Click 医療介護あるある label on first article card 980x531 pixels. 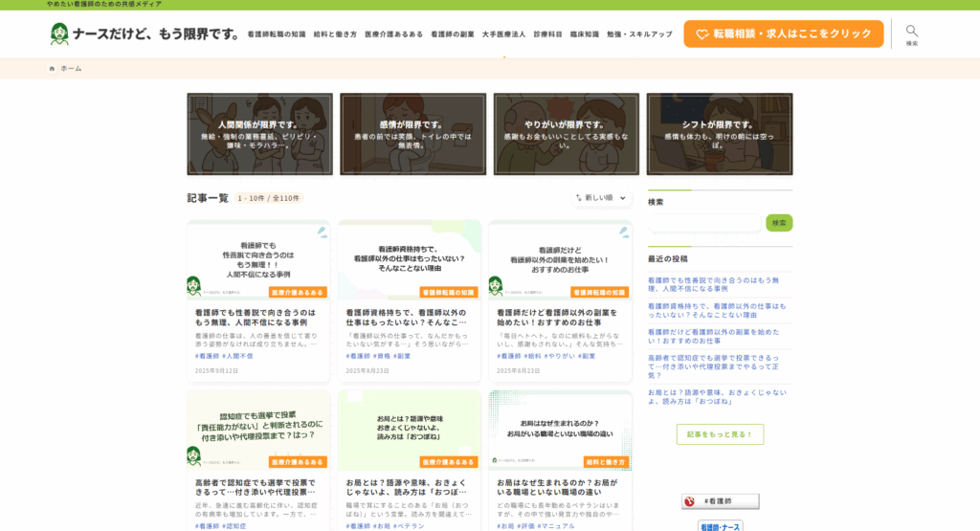click(299, 292)
